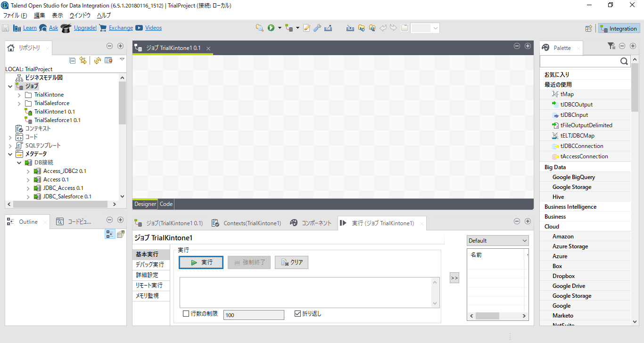The width and height of the screenshot is (644, 343).
Task: Open the ウィンドウ menu
Action: click(80, 15)
